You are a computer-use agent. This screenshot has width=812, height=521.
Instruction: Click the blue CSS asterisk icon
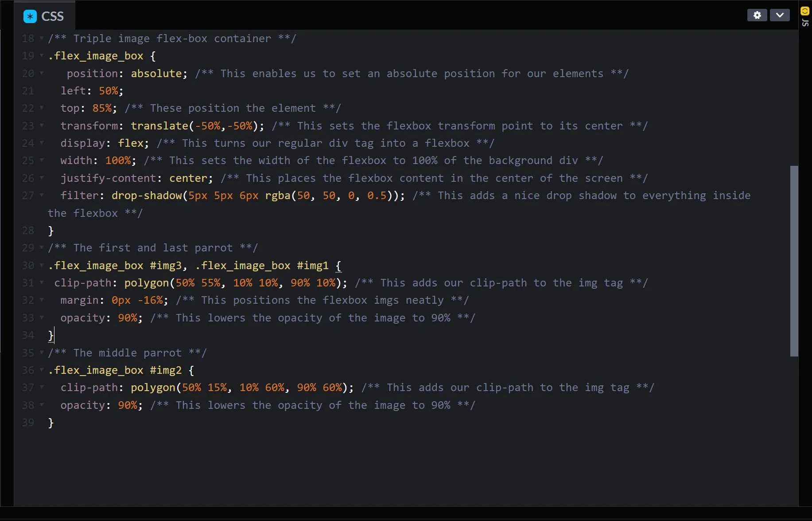click(x=29, y=16)
